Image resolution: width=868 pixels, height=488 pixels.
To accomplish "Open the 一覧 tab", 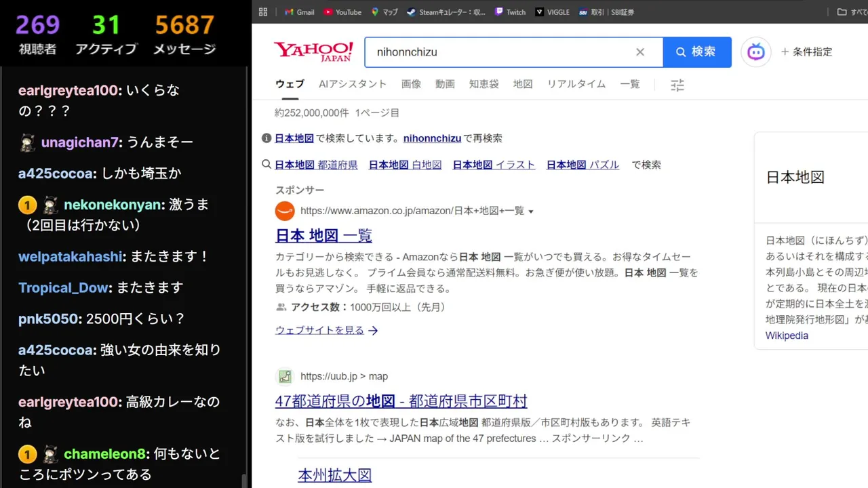I will click(630, 84).
